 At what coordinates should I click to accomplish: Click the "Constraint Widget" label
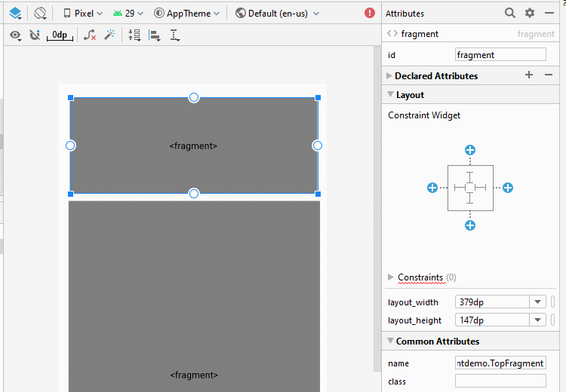tap(424, 115)
